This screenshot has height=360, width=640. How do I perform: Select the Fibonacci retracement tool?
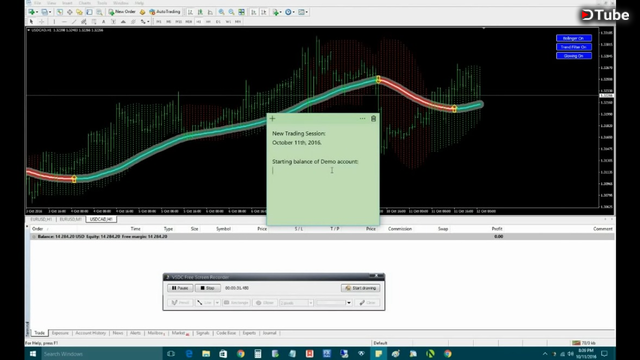(x=94, y=22)
